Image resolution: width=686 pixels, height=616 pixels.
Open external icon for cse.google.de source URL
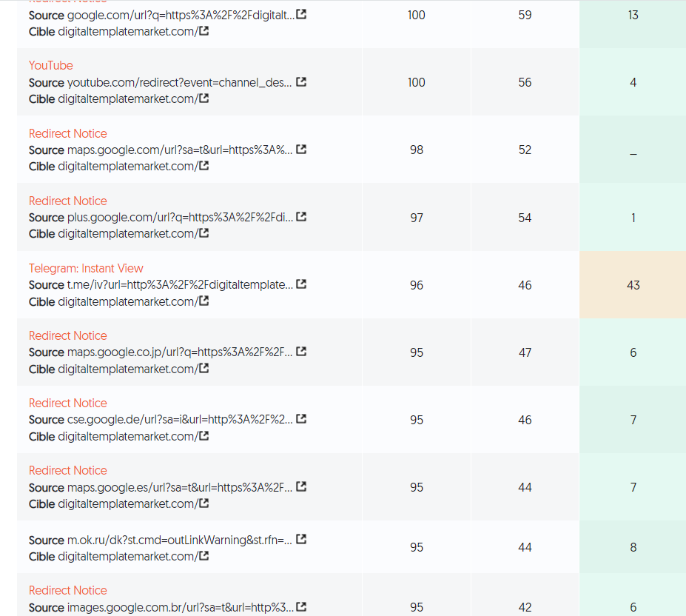click(301, 419)
